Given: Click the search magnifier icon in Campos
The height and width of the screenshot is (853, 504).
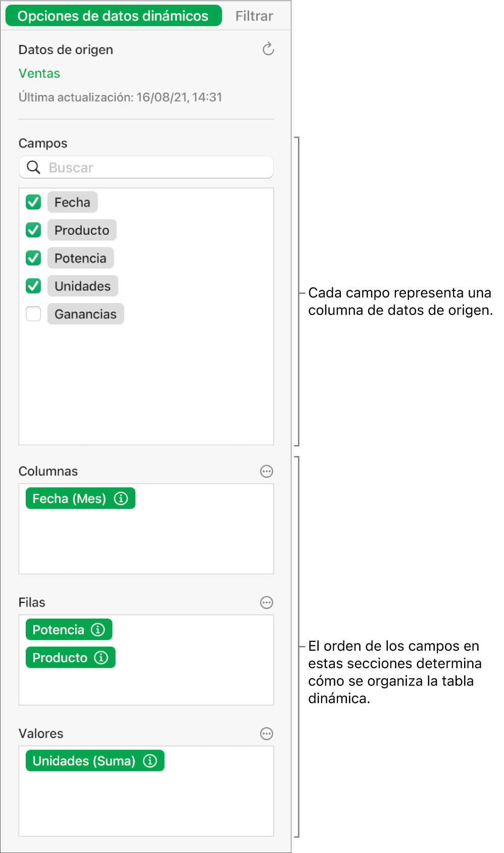Looking at the screenshot, I should pos(32,167).
